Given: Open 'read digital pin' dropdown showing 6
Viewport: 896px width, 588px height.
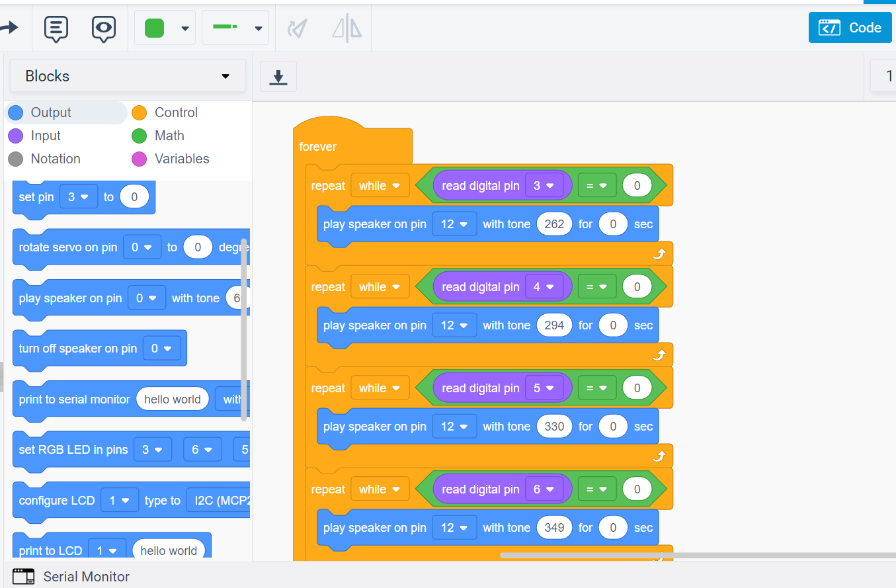Looking at the screenshot, I should click(x=544, y=489).
